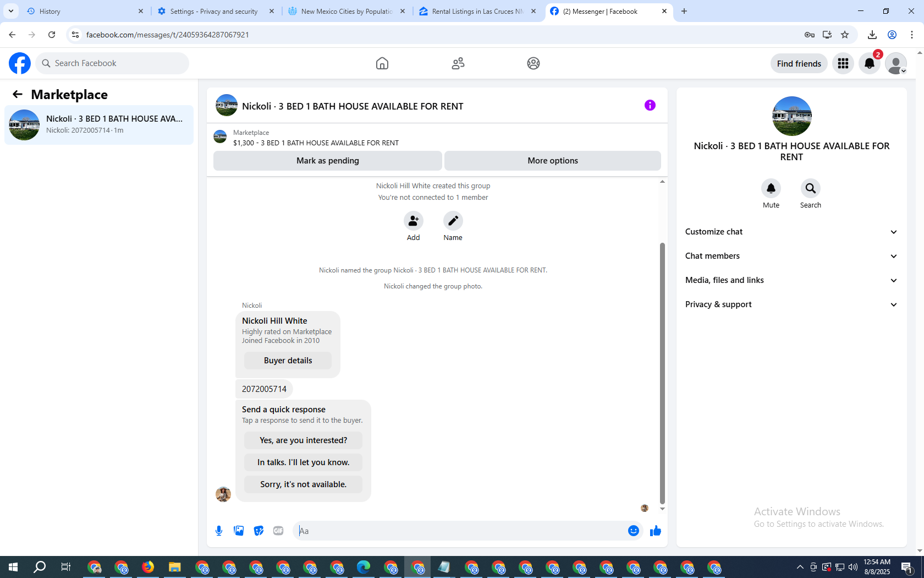View site information icon in address bar
Viewport: 924px width, 578px height.
75,35
